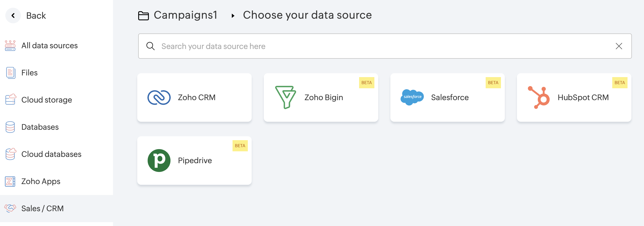
Task: Clear search with the X button
Action: pos(619,46)
